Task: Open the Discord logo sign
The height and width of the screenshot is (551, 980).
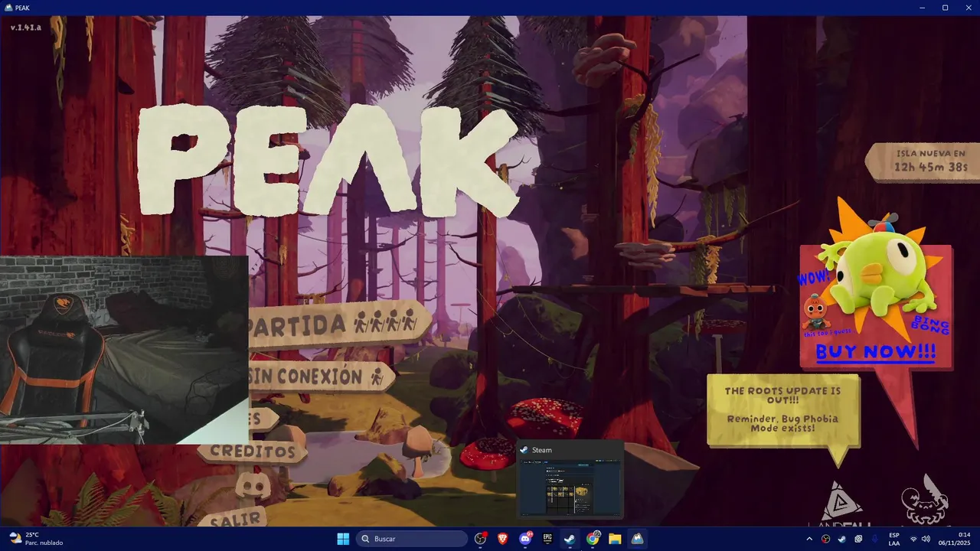Action: 253,486
